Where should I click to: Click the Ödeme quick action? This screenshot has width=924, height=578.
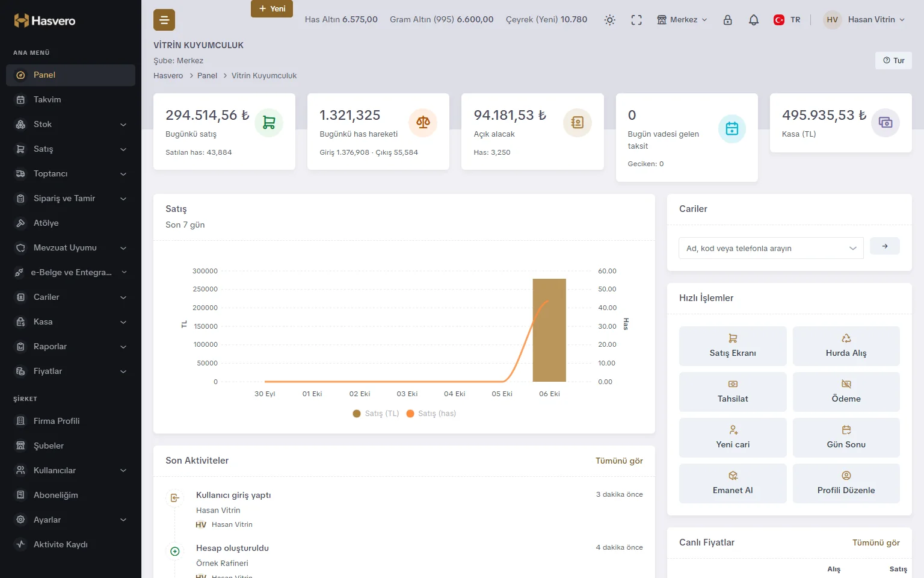pos(846,392)
